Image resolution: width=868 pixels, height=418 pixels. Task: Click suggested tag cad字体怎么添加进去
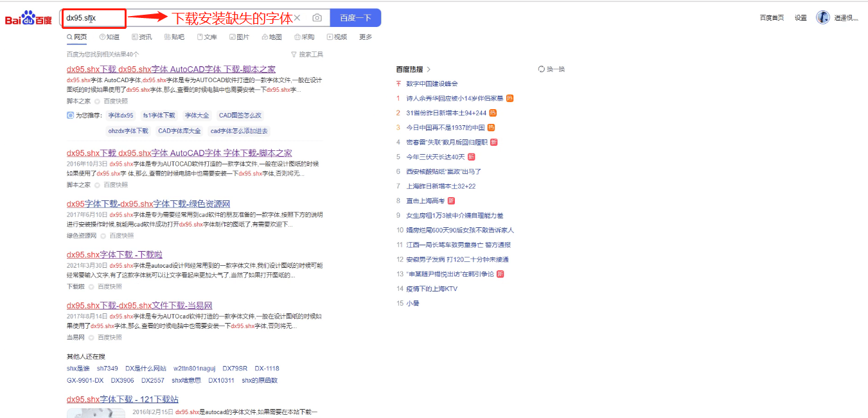239,130
